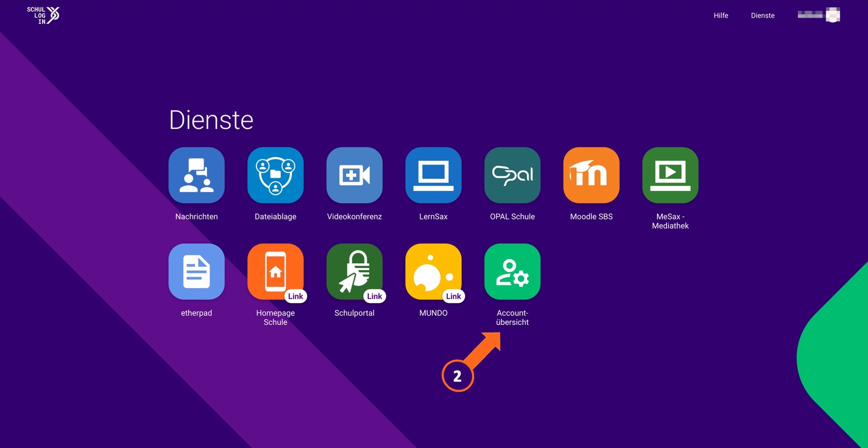The width and height of the screenshot is (868, 448).
Task: Click the "Dienste" page heading
Action: pyautogui.click(x=211, y=120)
